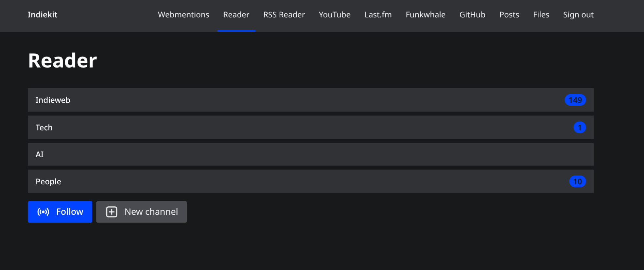Open the YouTube section
The width and height of the screenshot is (644, 270).
click(x=335, y=15)
